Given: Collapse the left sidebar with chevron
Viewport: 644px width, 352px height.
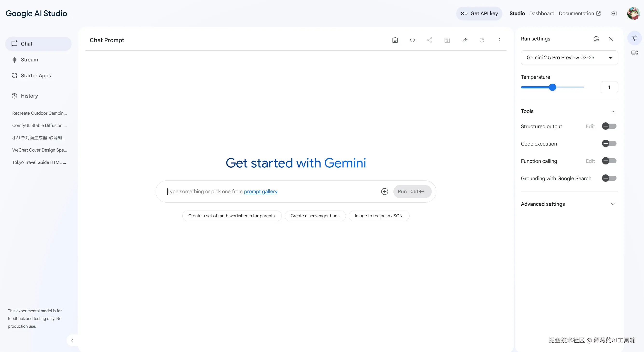Looking at the screenshot, I should tap(72, 340).
